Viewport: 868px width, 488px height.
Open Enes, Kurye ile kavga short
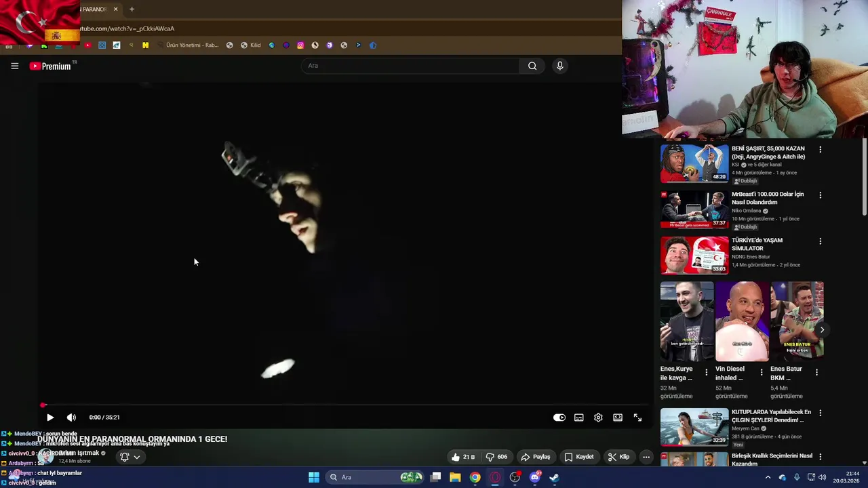point(687,321)
